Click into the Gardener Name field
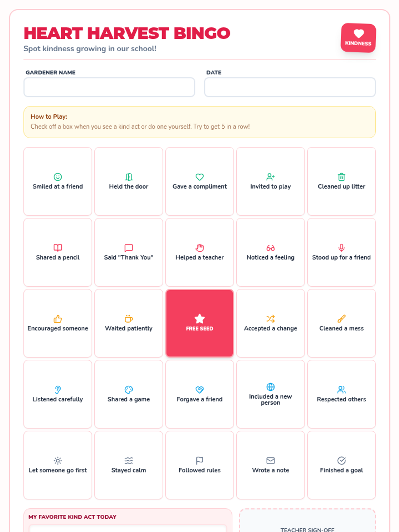The width and height of the screenshot is (399, 532). 109,87
